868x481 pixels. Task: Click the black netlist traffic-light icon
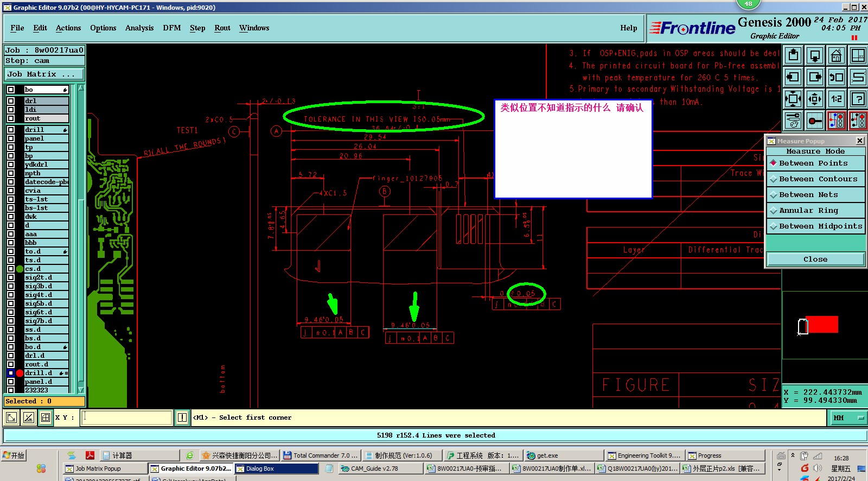tap(858, 121)
